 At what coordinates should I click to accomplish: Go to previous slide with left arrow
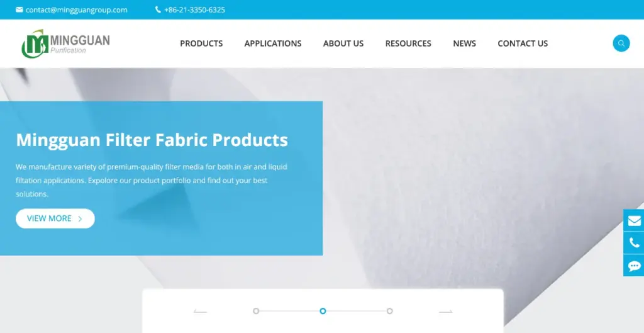coord(200,311)
